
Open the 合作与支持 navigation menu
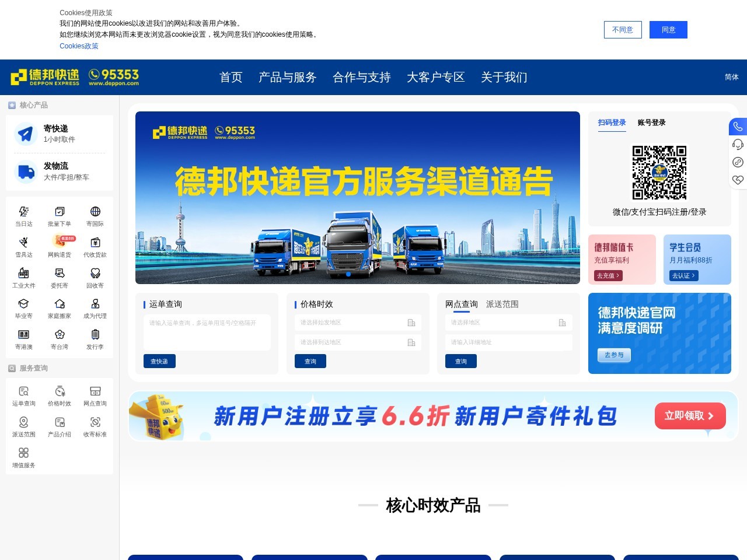pyautogui.click(x=362, y=77)
